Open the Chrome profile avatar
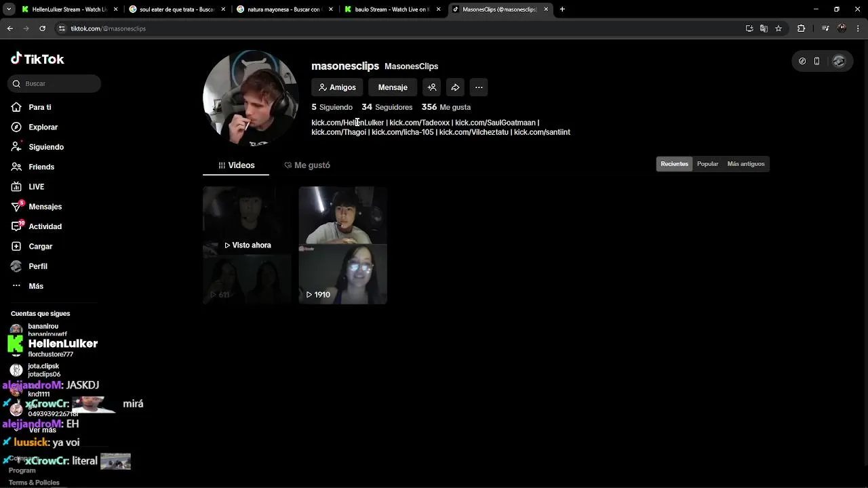The height and width of the screenshot is (488, 868). pos(842,28)
